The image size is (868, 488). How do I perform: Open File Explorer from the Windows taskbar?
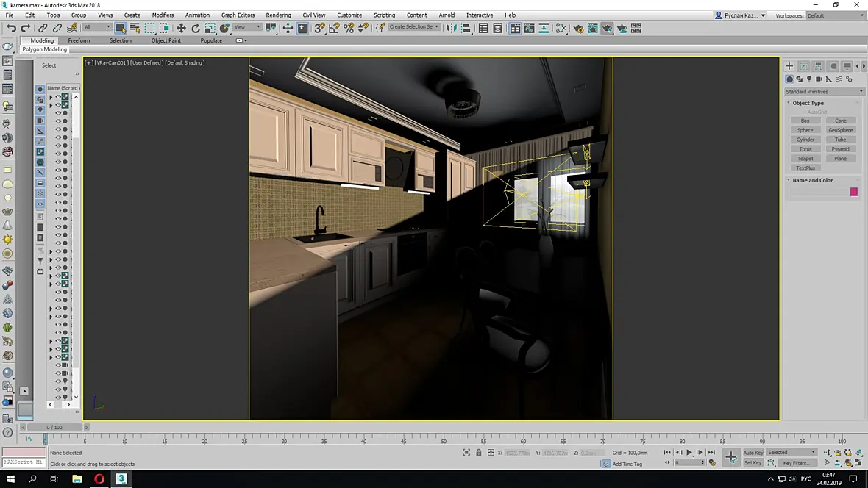(x=77, y=478)
